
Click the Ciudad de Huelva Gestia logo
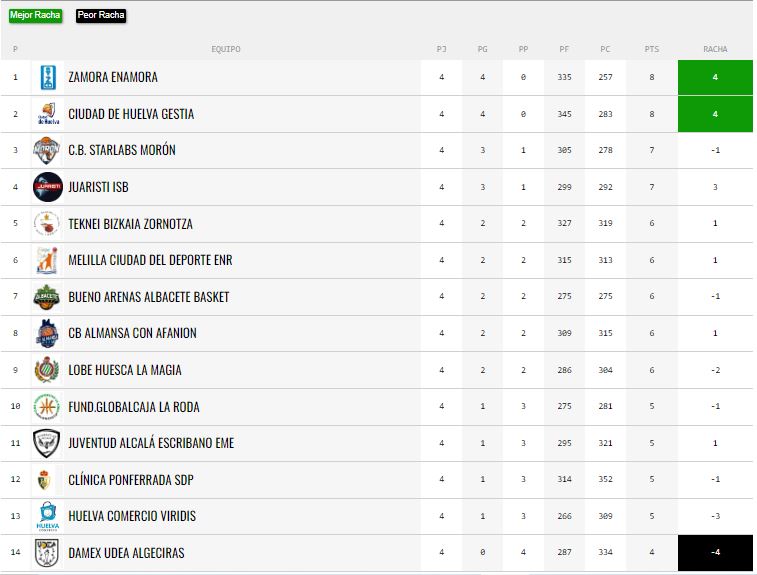(x=47, y=114)
